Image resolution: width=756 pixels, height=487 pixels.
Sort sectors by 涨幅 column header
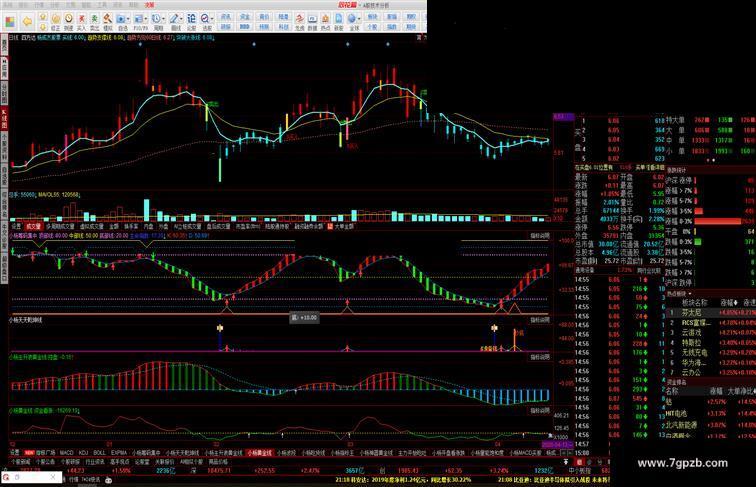(x=729, y=303)
